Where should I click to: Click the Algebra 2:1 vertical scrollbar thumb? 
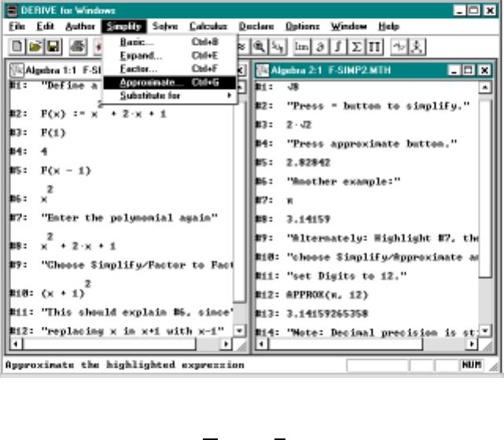point(485,189)
